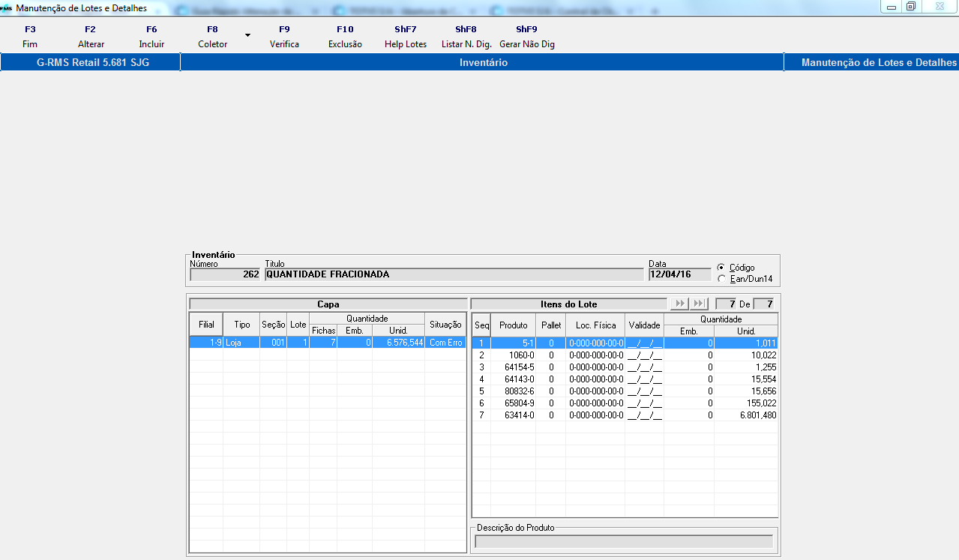Select item row with product 64154-5
959x560 pixels.
pyautogui.click(x=625, y=367)
